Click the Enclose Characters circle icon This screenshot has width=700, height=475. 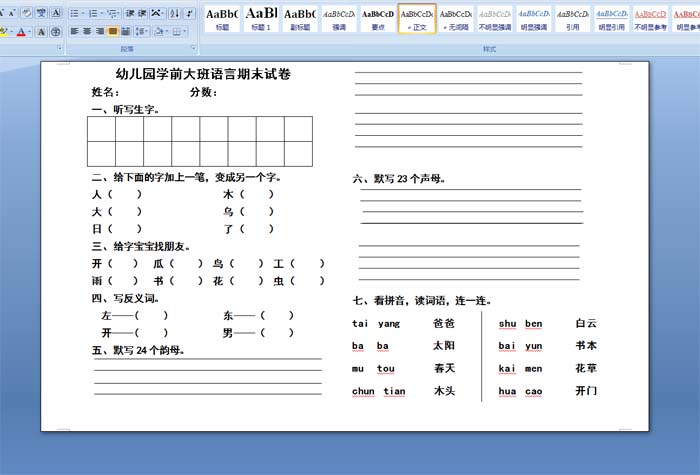pyautogui.click(x=56, y=32)
